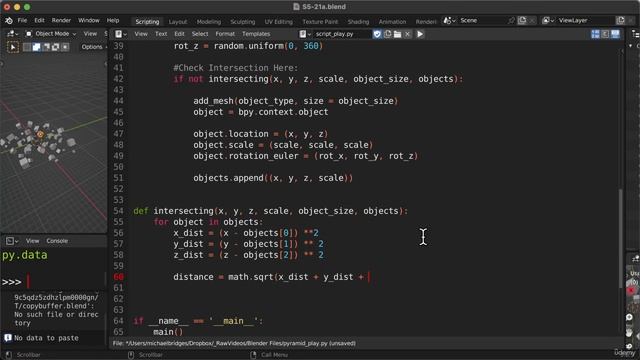Open text editor type dropdown

(x=120, y=34)
